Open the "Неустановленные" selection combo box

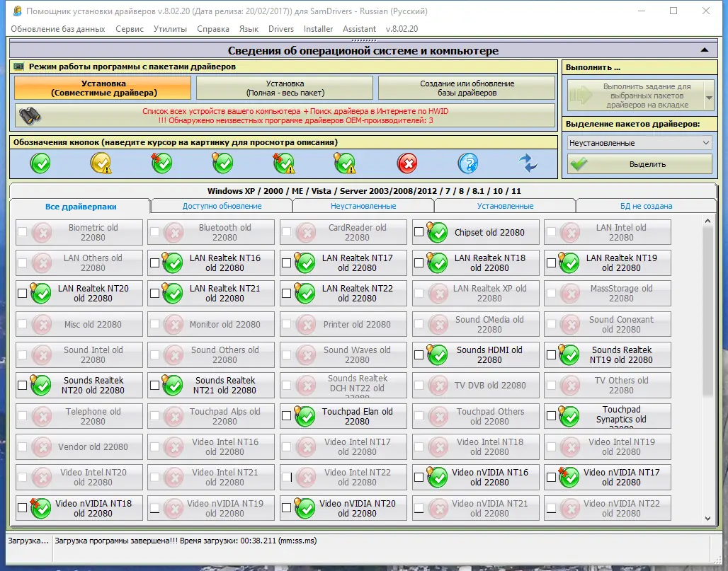pos(639,143)
